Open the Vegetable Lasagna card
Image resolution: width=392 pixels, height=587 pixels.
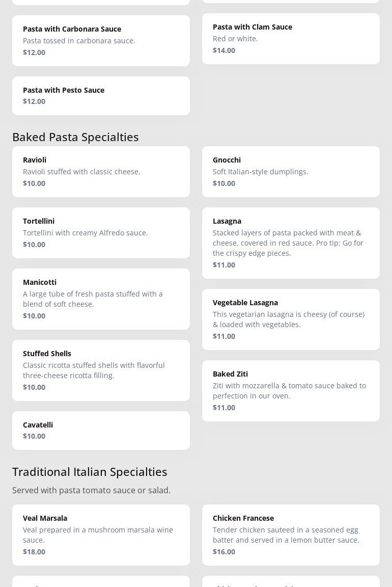click(x=291, y=319)
